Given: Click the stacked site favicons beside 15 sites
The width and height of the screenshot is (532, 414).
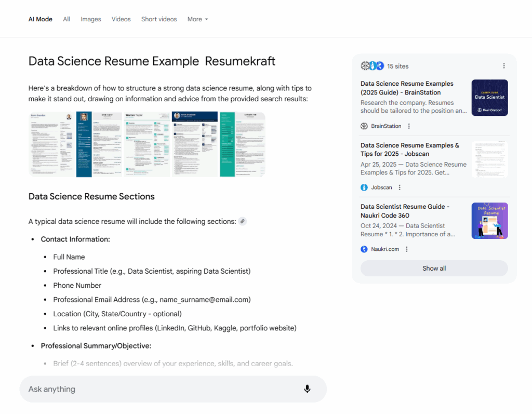Looking at the screenshot, I should click(372, 66).
